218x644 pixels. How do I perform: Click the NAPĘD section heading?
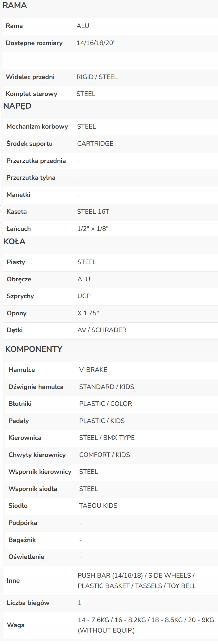tap(17, 106)
